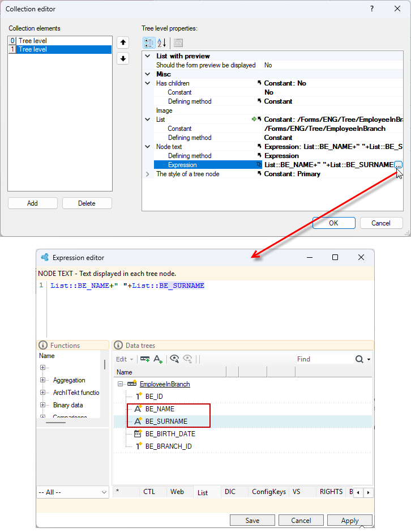Screen dimensions: 411x532
Task: Switch to categorized property view
Action: [x=148, y=42]
